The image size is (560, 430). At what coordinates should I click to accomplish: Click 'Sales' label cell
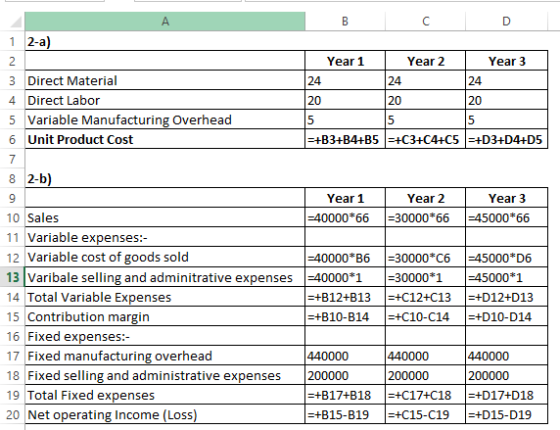[x=165, y=218]
